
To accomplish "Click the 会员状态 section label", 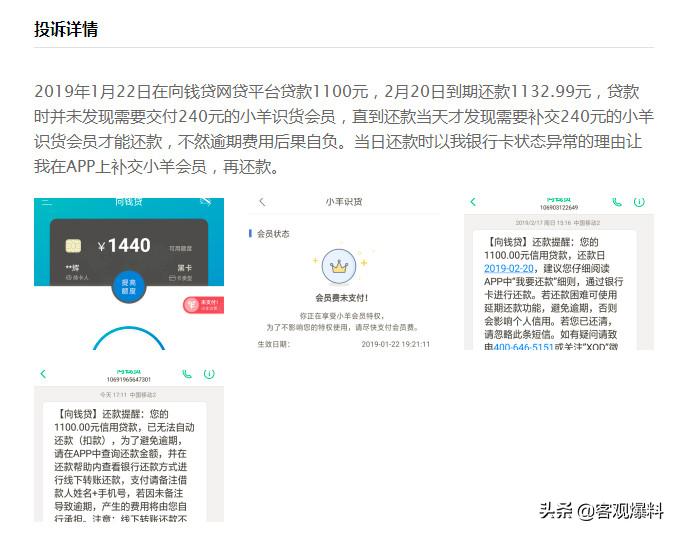I will [x=273, y=234].
